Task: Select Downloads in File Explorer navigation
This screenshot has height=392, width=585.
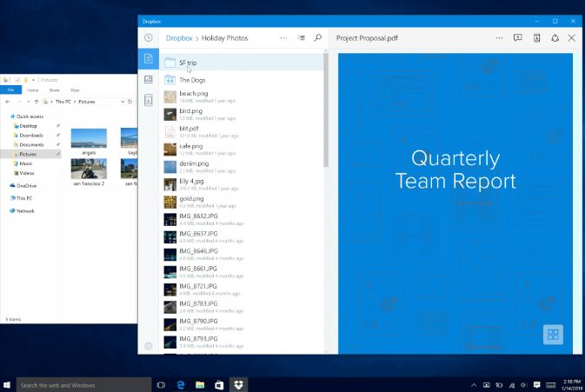Action: click(x=29, y=135)
